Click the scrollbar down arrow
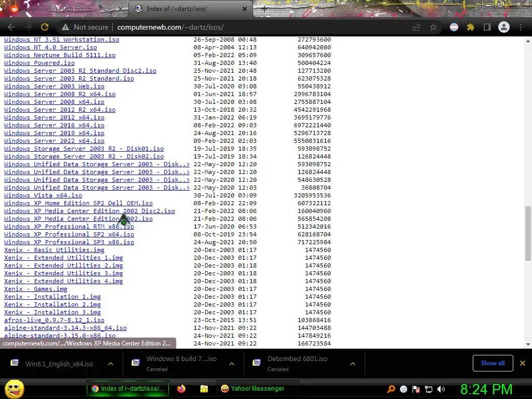This screenshot has width=532, height=399. click(528, 344)
